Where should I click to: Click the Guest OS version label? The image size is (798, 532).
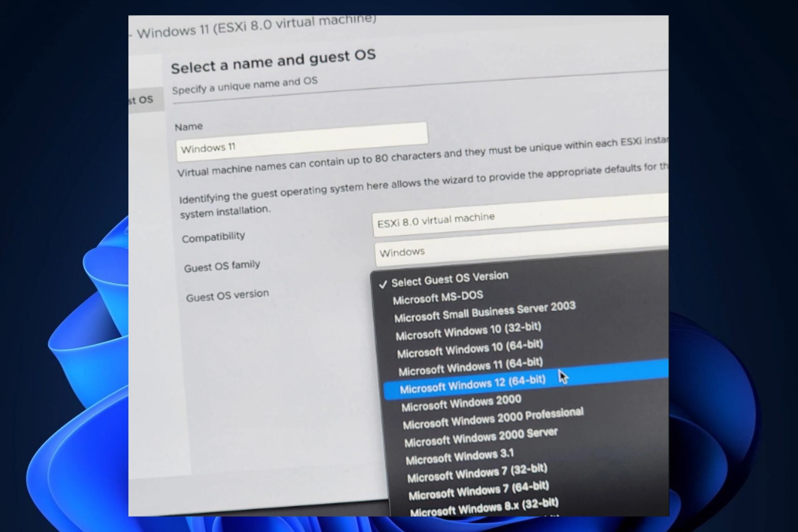(x=227, y=295)
